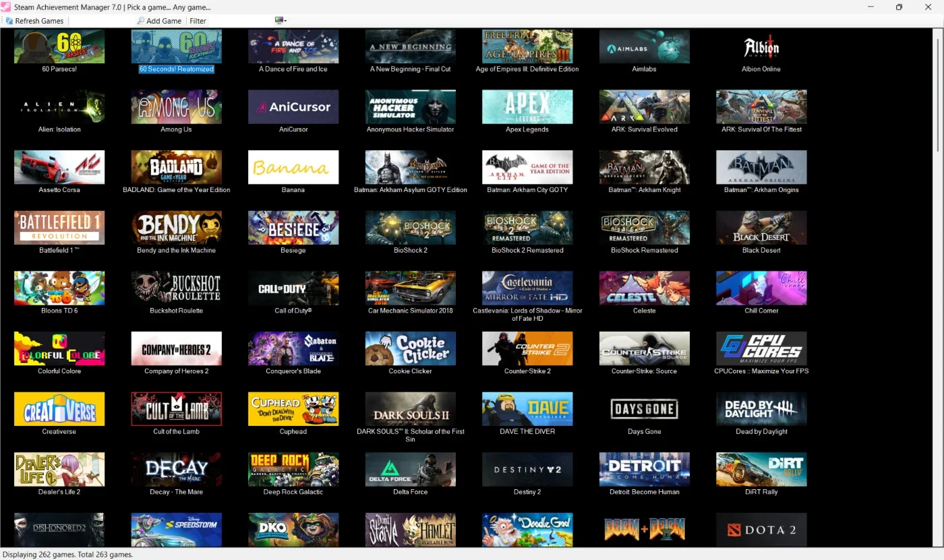This screenshot has width=944, height=560.
Task: Click Batman: Arkham Asylum GOTY Edition label
Action: pos(411,190)
